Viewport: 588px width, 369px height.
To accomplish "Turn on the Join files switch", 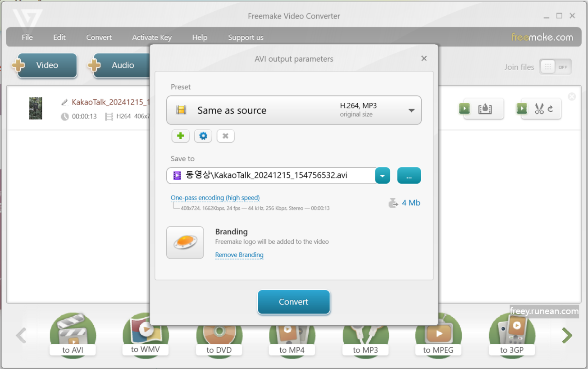I will pyautogui.click(x=555, y=66).
